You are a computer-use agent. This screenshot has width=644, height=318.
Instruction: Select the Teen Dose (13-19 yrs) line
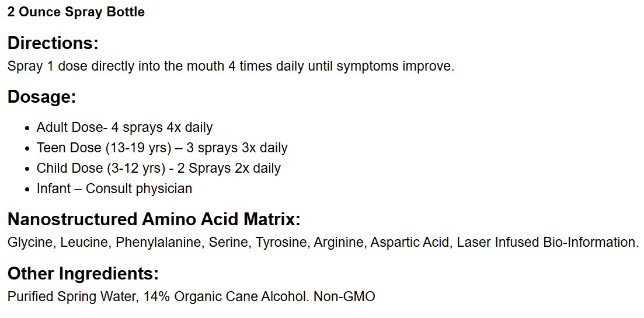162,148
